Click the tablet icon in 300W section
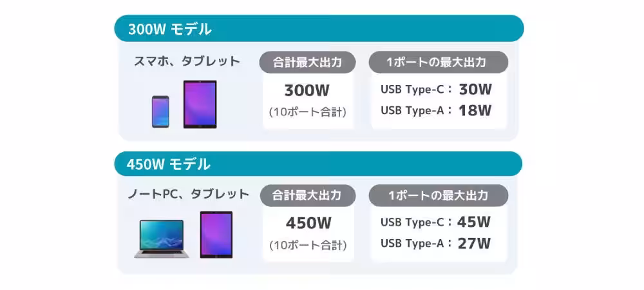The width and height of the screenshot is (644, 290). pos(200,104)
